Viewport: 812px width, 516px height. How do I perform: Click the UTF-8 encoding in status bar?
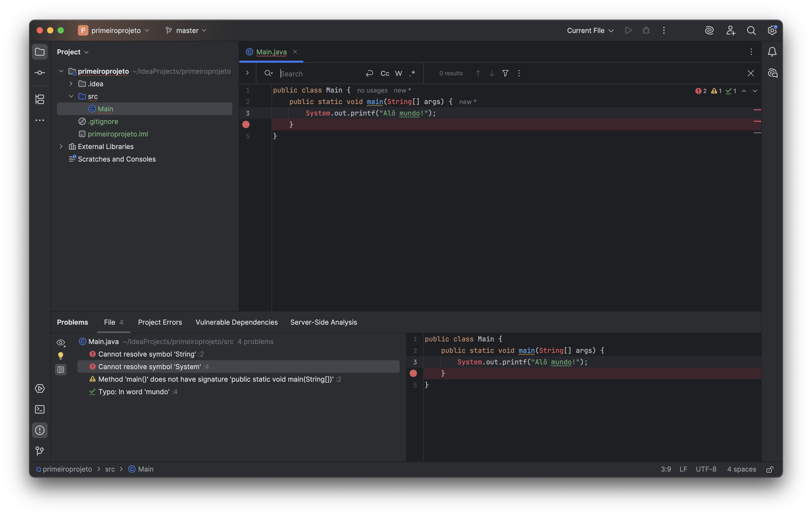(x=706, y=469)
